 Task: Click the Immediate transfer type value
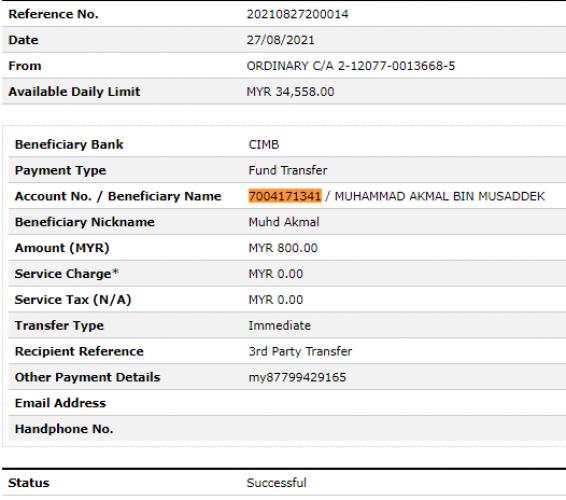[279, 325]
